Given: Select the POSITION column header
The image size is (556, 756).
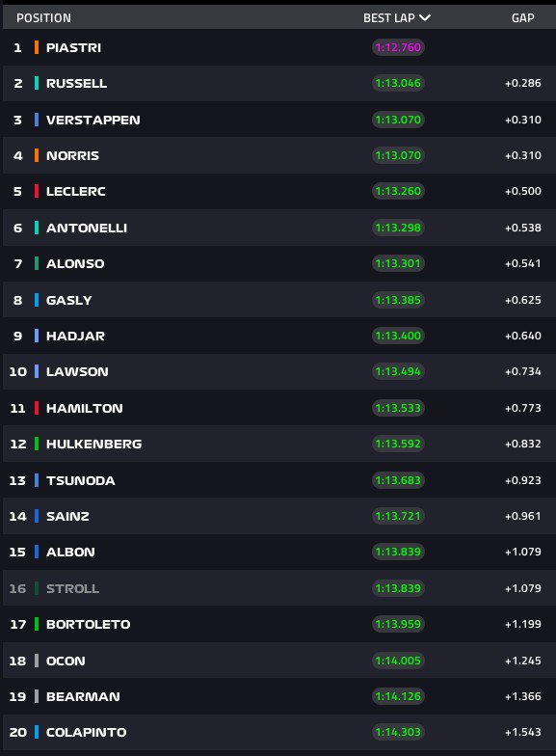Looking at the screenshot, I should click(43, 17).
